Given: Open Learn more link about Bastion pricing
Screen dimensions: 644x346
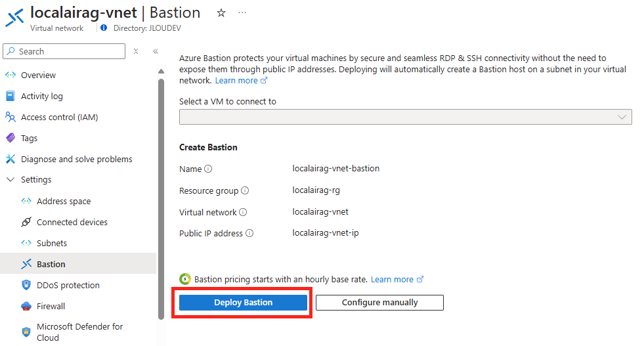Looking at the screenshot, I should (x=397, y=280).
